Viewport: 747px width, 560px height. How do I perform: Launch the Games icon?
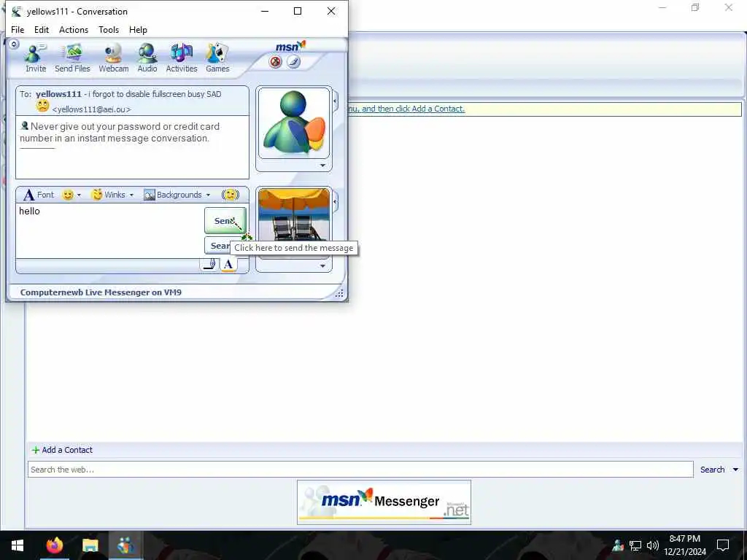point(217,58)
